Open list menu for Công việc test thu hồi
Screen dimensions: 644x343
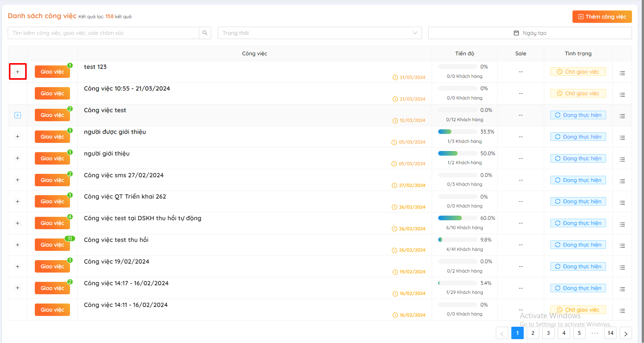coord(622,246)
